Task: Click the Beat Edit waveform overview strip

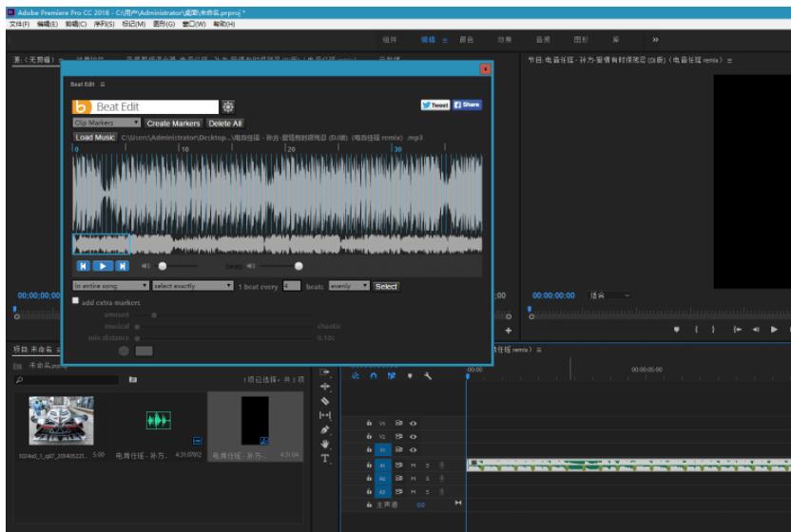Action: [277, 244]
